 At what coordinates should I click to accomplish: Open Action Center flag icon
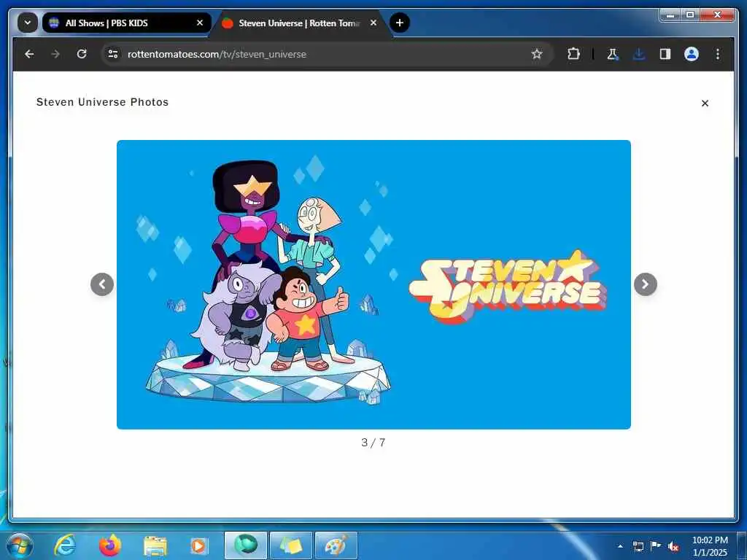click(x=656, y=545)
